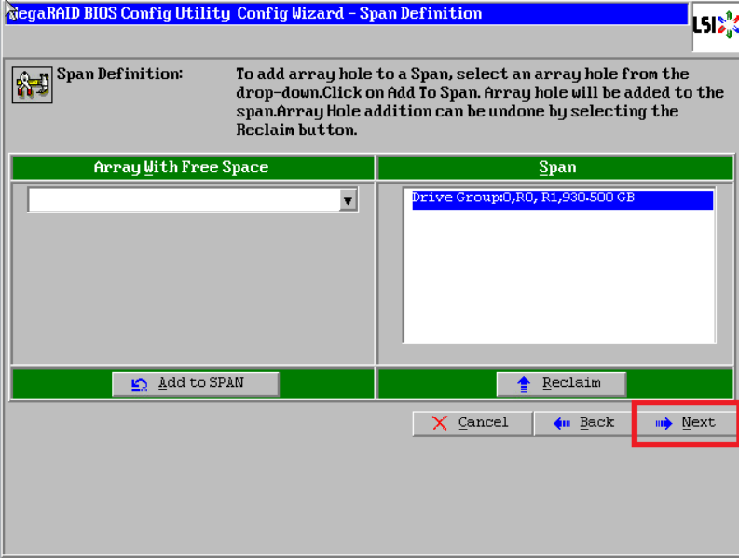Click the Back button
Viewport: 739px width, 560px height.
(582, 423)
